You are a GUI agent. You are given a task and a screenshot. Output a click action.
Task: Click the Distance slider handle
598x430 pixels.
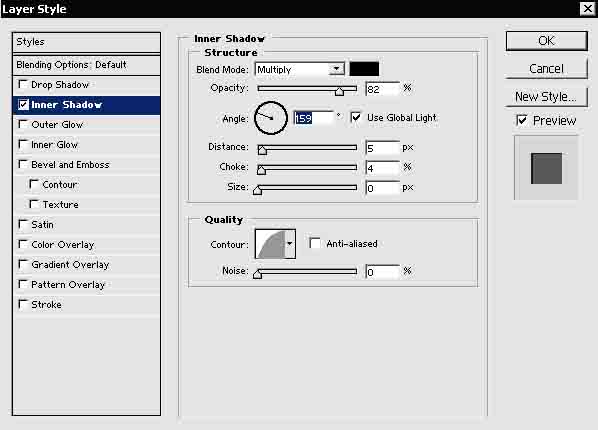pyautogui.click(x=262, y=150)
